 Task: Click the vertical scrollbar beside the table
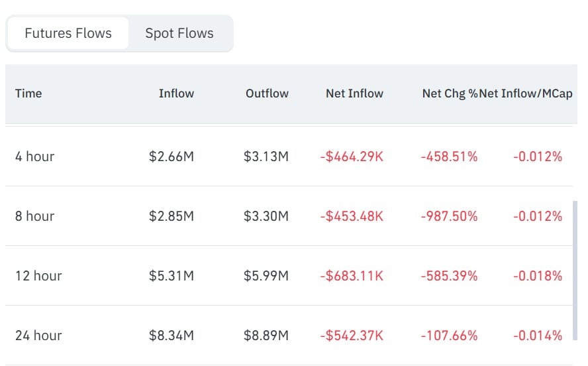(x=575, y=271)
